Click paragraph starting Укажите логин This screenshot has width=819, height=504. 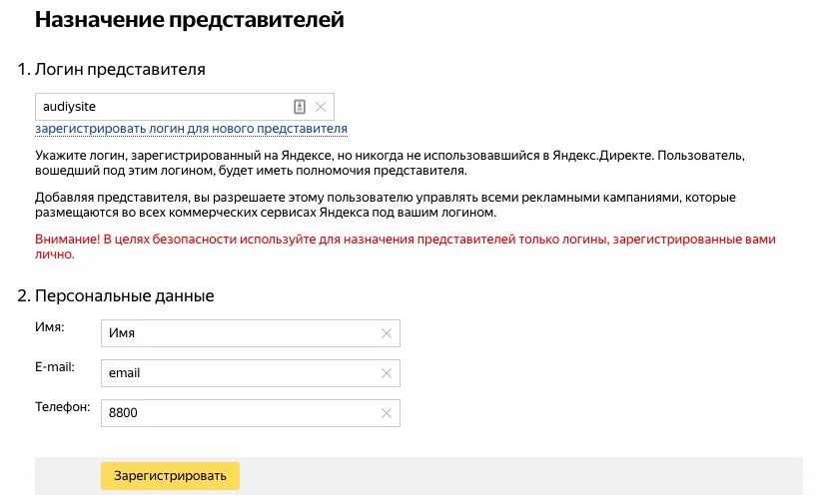point(391,163)
